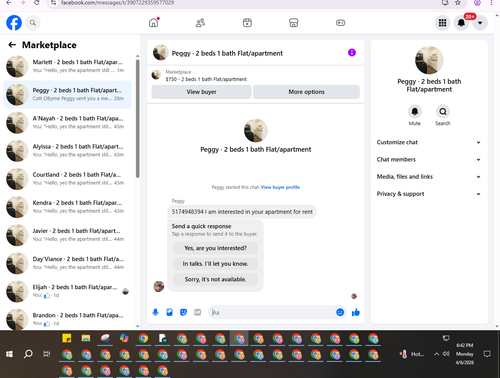Image resolution: width=500 pixels, height=378 pixels.
Task: Open the Gaming icon in top navigation
Action: 340,23
